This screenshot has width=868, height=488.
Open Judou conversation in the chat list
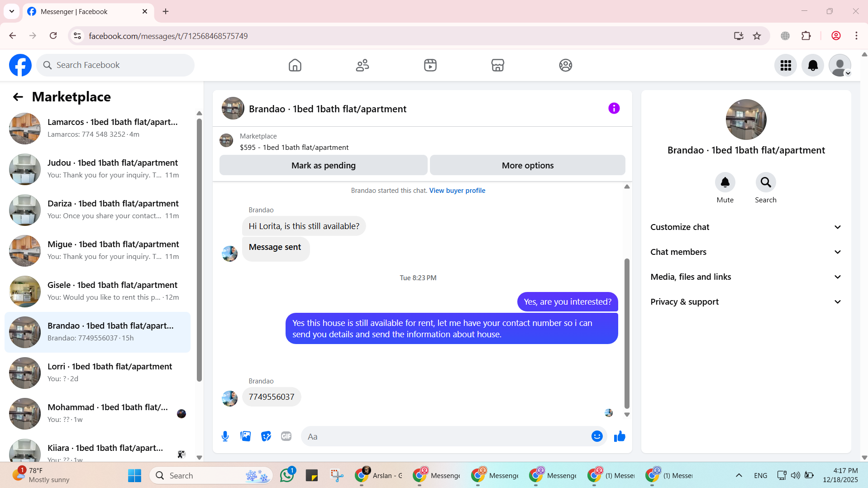click(x=97, y=169)
